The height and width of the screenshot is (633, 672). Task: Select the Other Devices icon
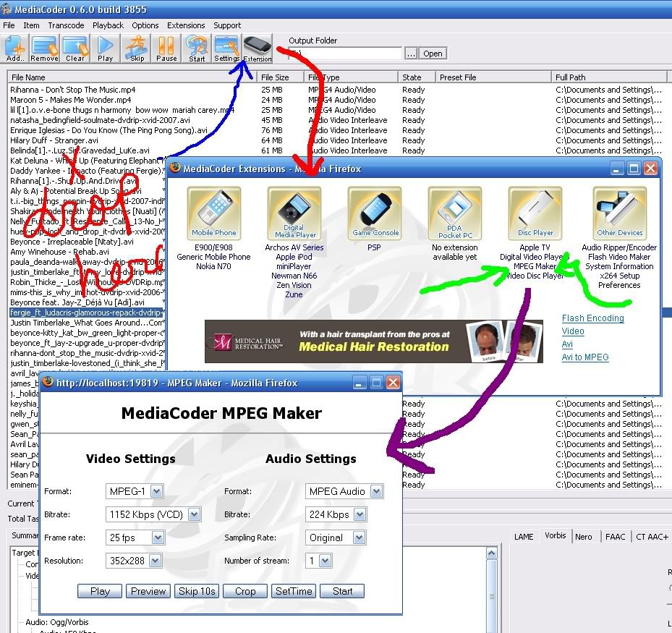620,213
